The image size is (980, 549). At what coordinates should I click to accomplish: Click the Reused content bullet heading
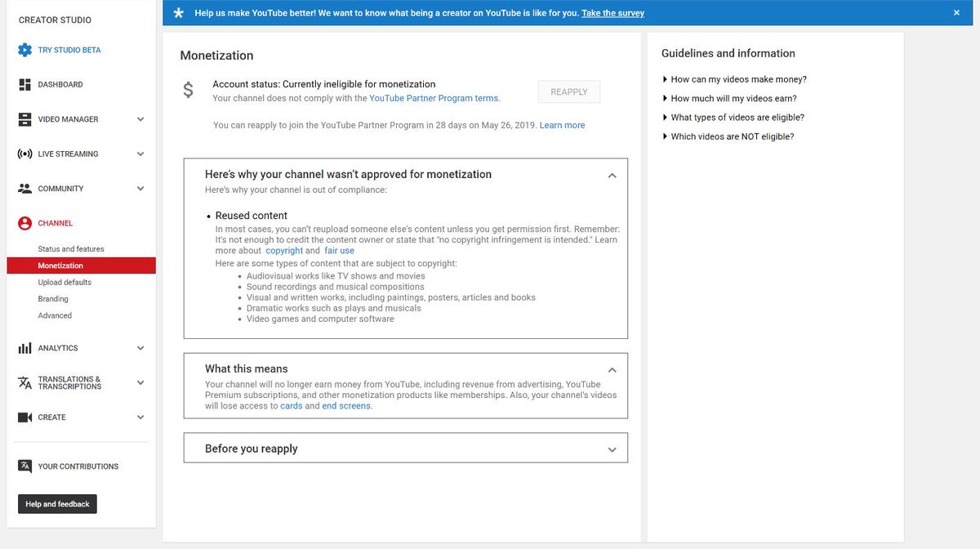252,216
